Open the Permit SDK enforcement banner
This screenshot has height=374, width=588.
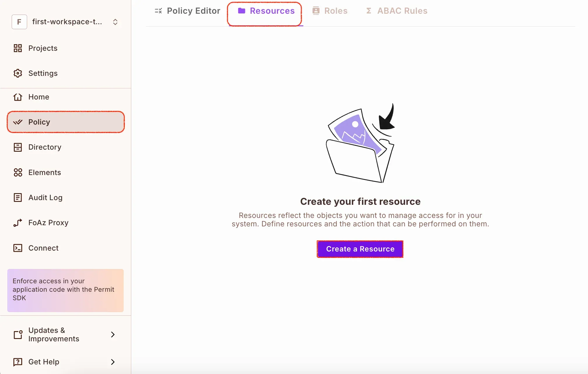[65, 290]
